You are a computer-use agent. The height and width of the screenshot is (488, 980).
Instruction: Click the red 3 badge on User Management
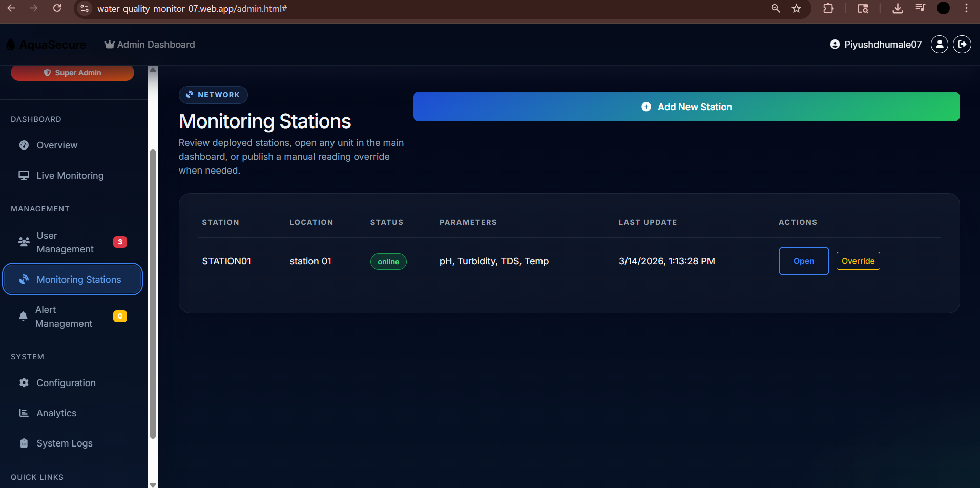[120, 242]
